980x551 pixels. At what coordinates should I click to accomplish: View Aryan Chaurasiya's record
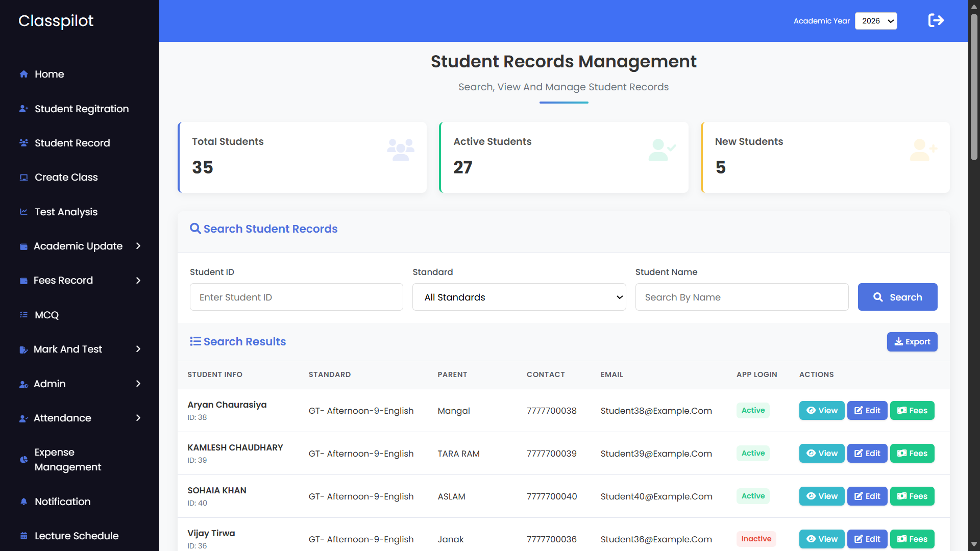tap(822, 411)
